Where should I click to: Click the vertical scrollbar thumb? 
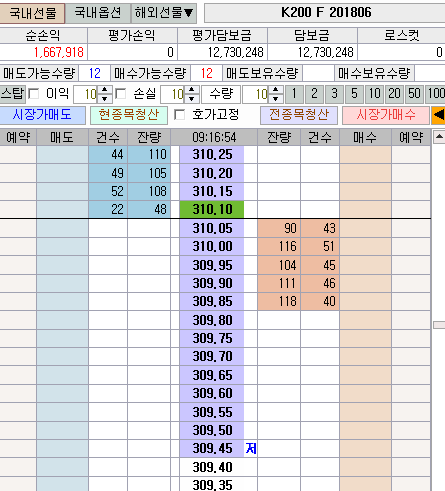(439, 325)
